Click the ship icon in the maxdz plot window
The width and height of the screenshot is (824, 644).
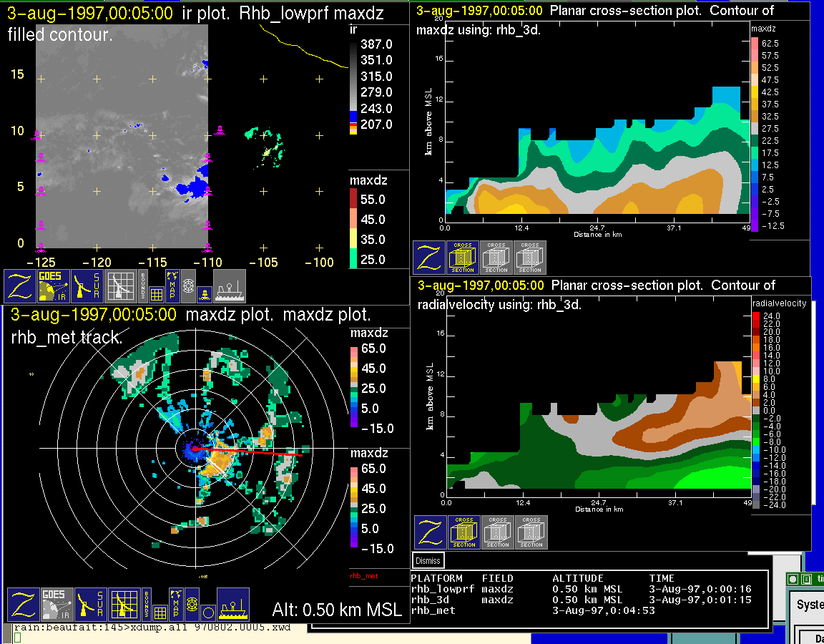[232, 605]
